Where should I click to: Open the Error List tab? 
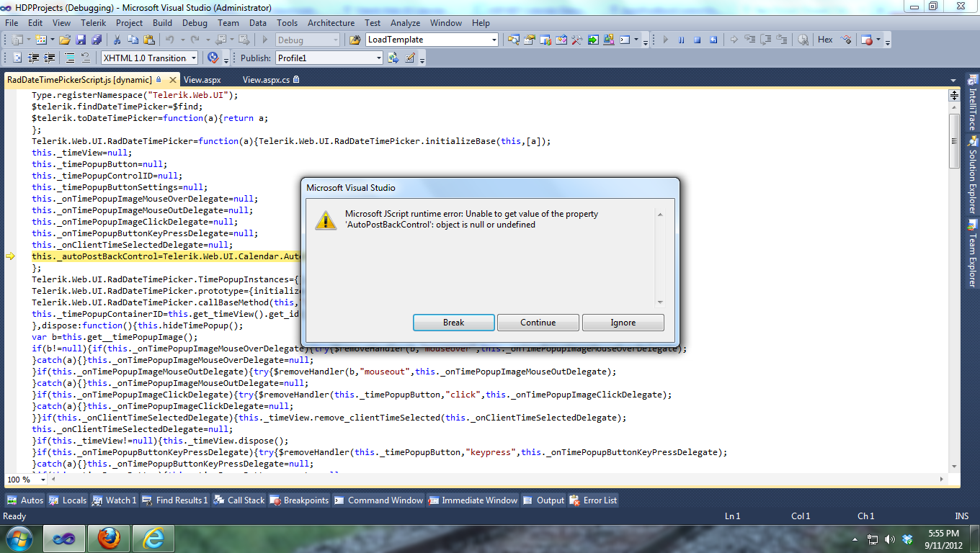click(593, 500)
